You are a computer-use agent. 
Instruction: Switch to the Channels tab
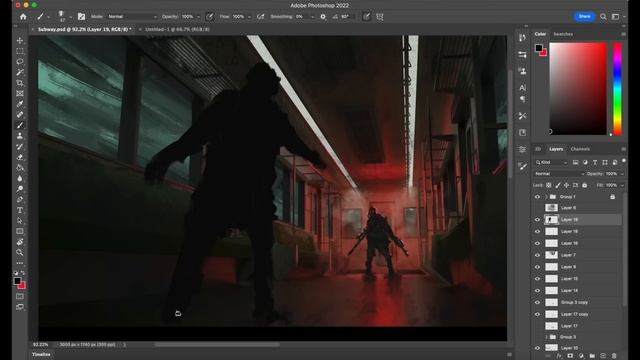(x=580, y=149)
